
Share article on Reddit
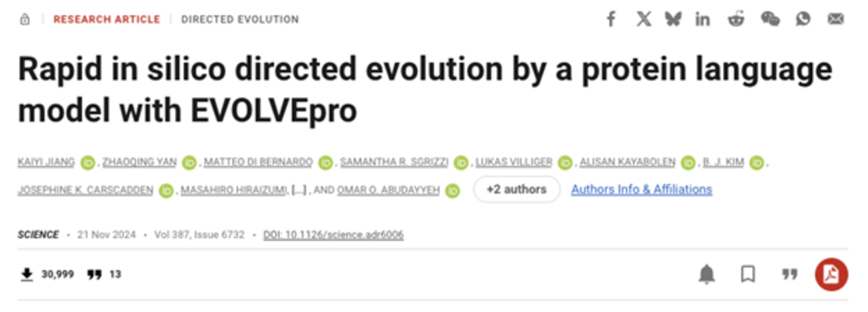736,19
